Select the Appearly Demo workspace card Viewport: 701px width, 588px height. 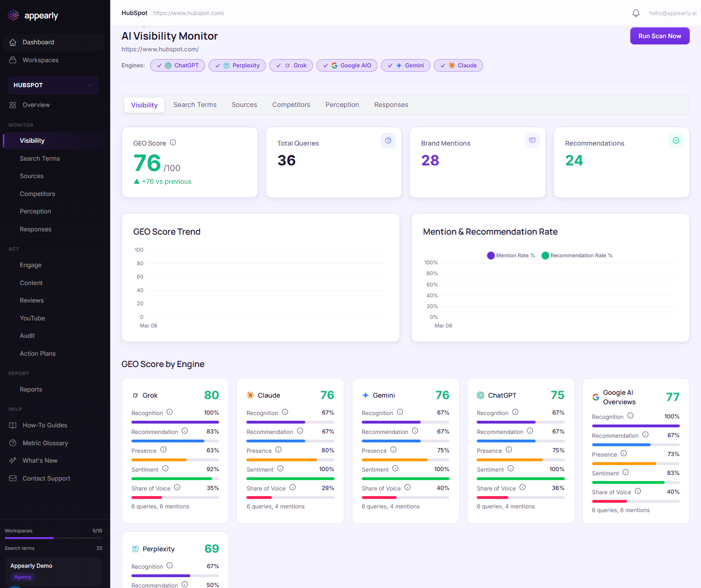point(53,571)
